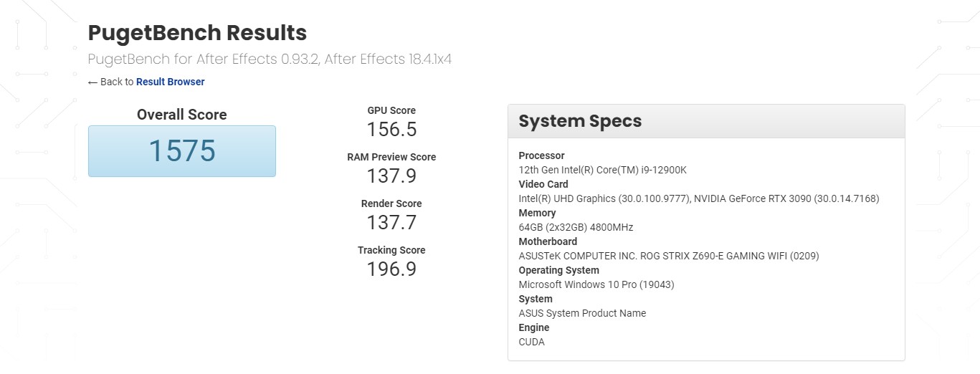Select the RAM Preview Score value 137.9
This screenshot has height=374, width=980.
point(391,176)
